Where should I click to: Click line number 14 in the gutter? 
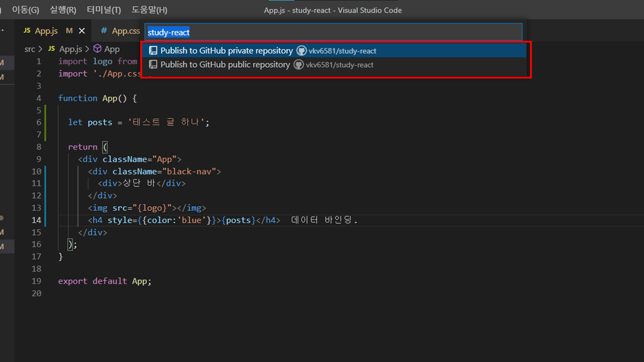click(x=37, y=220)
